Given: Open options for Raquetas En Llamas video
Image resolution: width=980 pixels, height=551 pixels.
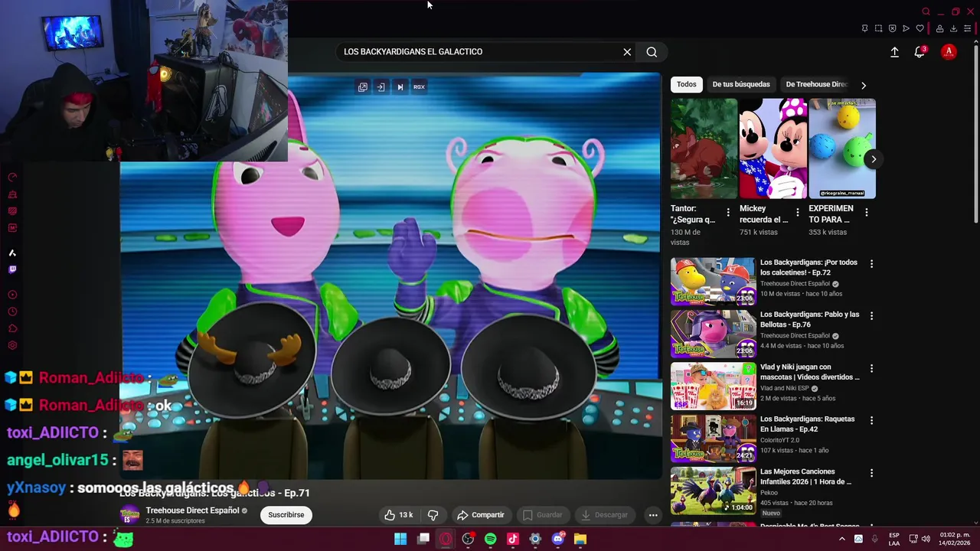Looking at the screenshot, I should click(x=871, y=421).
